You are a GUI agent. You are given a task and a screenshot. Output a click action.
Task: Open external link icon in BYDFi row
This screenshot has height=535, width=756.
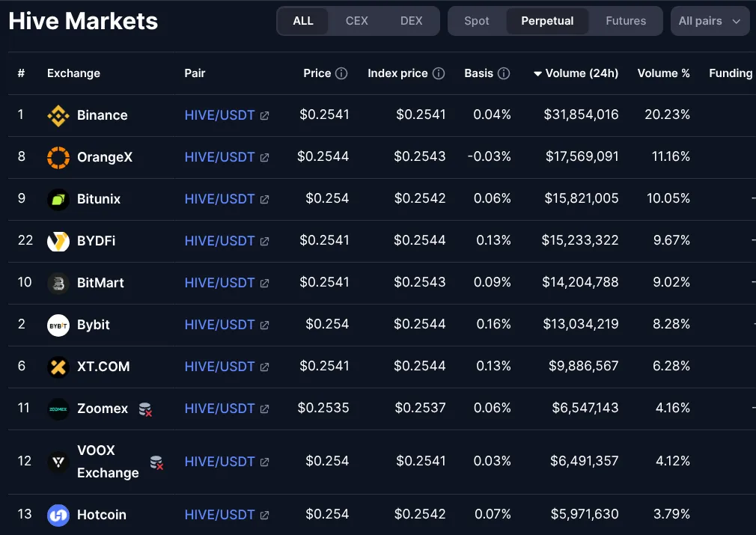click(x=265, y=242)
